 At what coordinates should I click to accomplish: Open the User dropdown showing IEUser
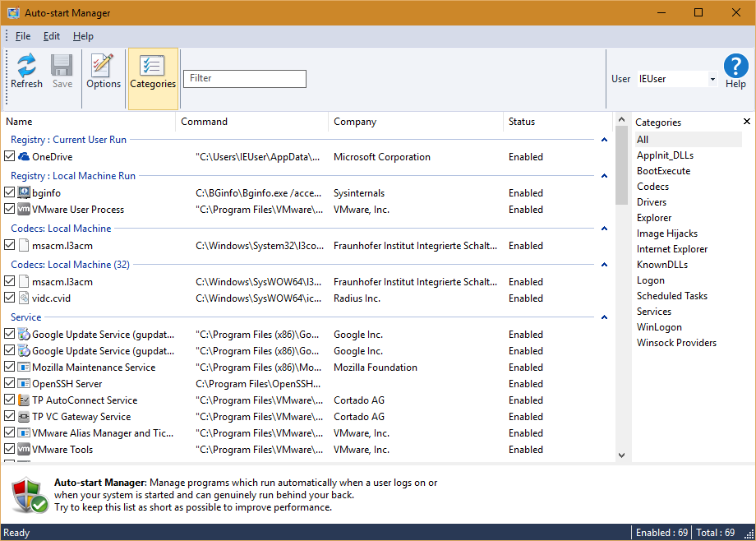tap(712, 80)
